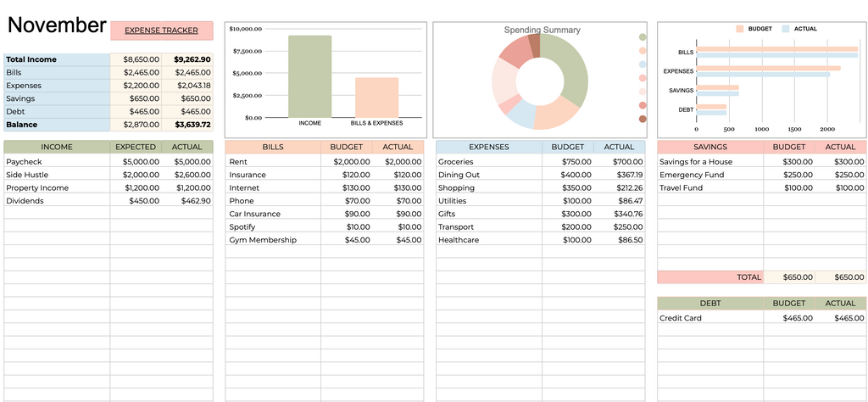The width and height of the screenshot is (868, 402).
Task: Click the Paycheck income row
Action: 108,162
